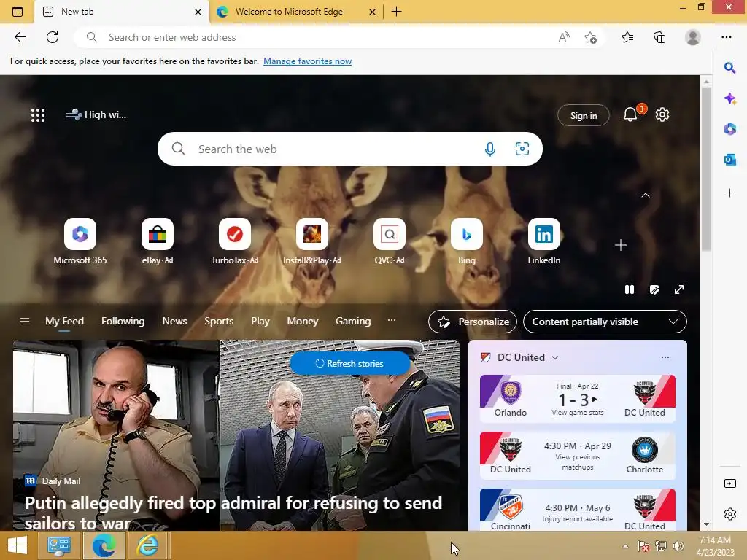Screen dimensions: 747x560
Task: Open the TurboTax quick link tile
Action: (234, 241)
